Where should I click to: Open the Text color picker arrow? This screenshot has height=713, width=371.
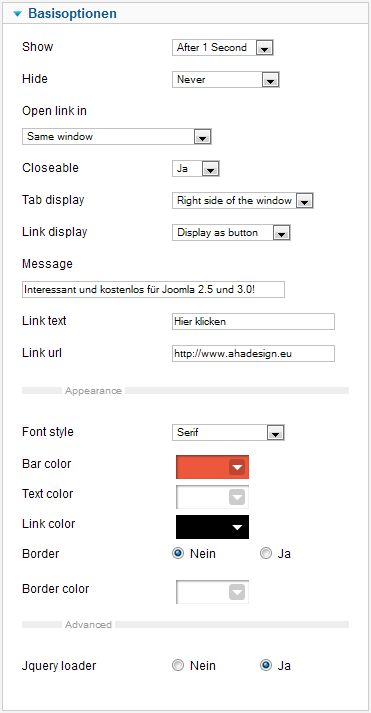(x=237, y=497)
